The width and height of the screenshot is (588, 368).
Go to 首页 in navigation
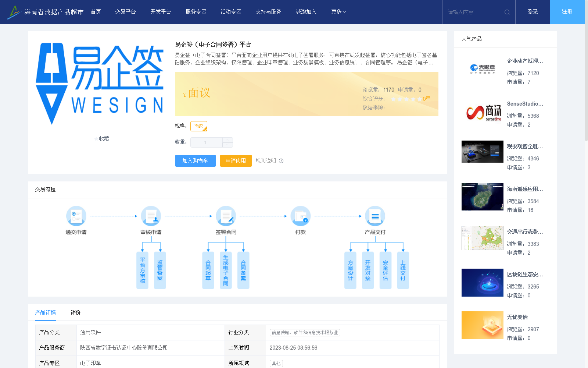coord(96,12)
